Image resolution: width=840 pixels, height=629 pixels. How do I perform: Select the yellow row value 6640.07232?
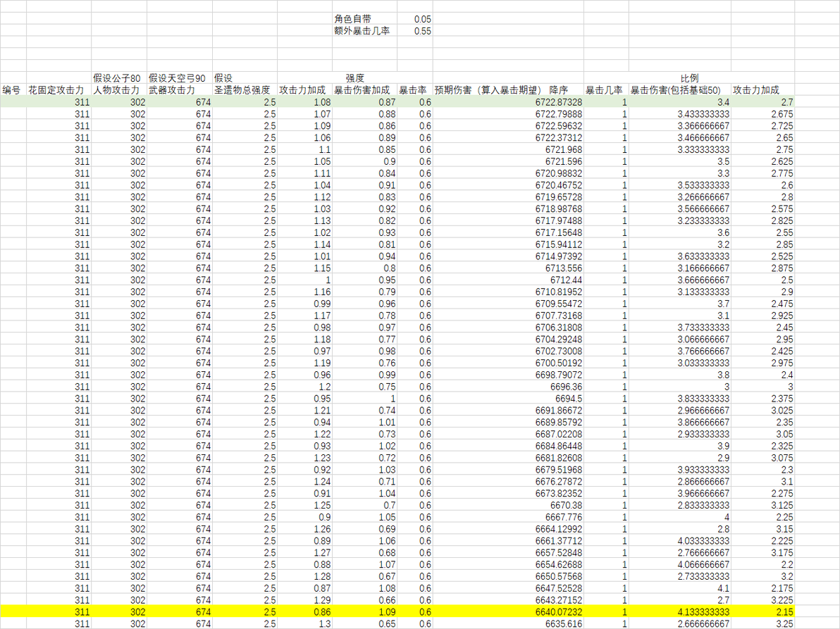click(508, 612)
